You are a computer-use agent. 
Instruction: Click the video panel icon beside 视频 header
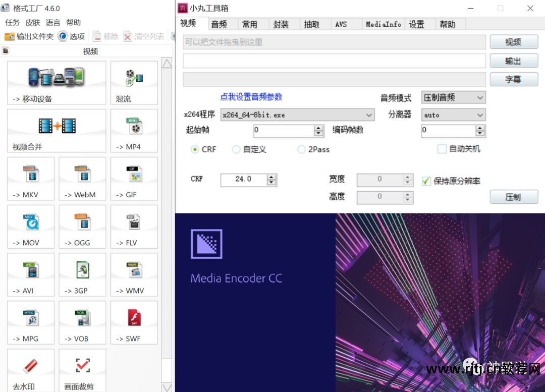click(x=5, y=51)
